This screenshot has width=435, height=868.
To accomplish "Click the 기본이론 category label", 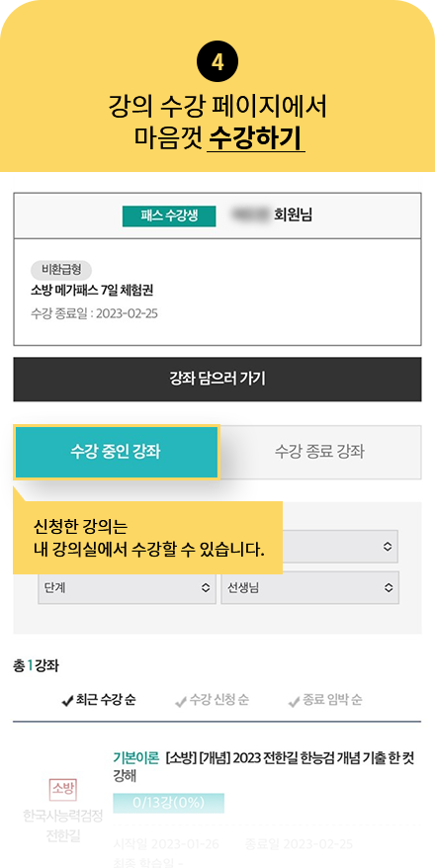I will coord(136,758).
